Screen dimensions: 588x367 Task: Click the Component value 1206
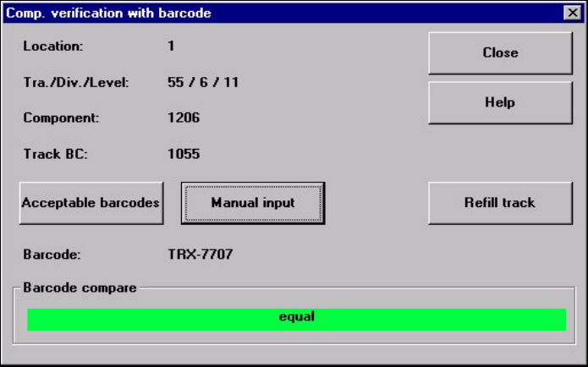click(184, 118)
